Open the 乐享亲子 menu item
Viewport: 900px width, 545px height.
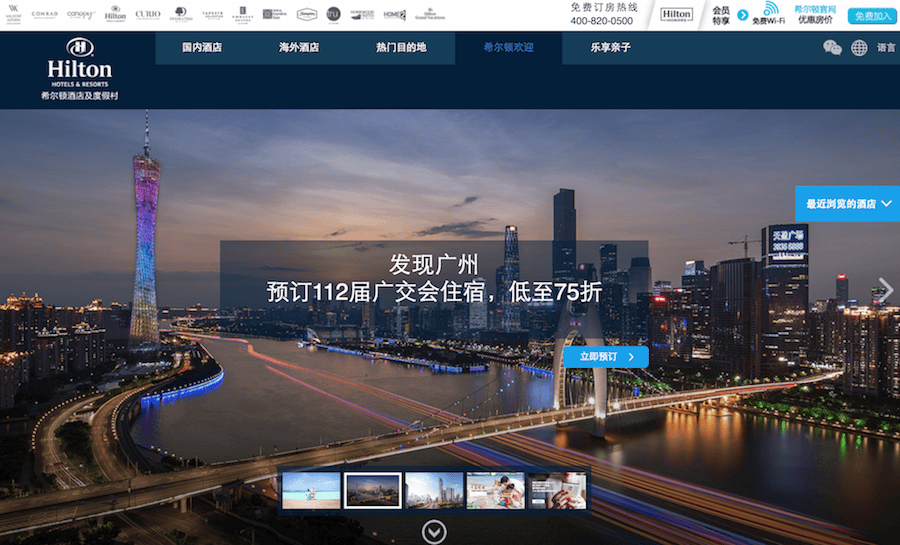610,47
